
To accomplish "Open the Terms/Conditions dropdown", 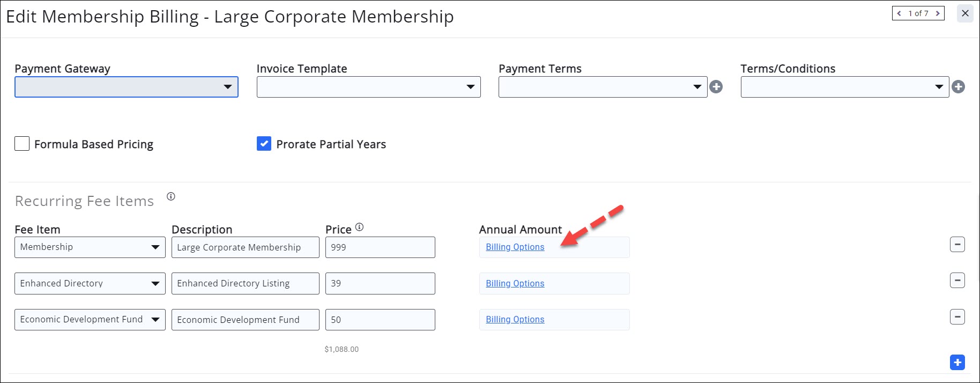I will (844, 87).
